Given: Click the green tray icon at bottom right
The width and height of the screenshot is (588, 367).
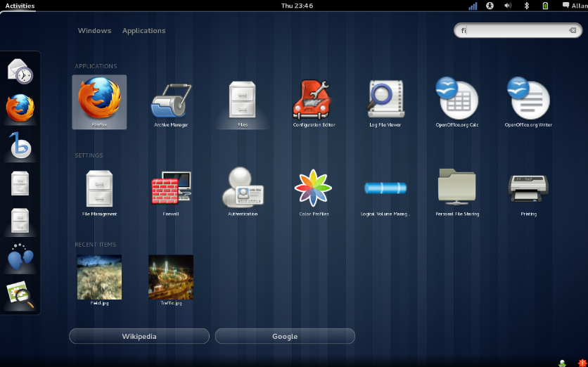Looking at the screenshot, I should pos(562,363).
